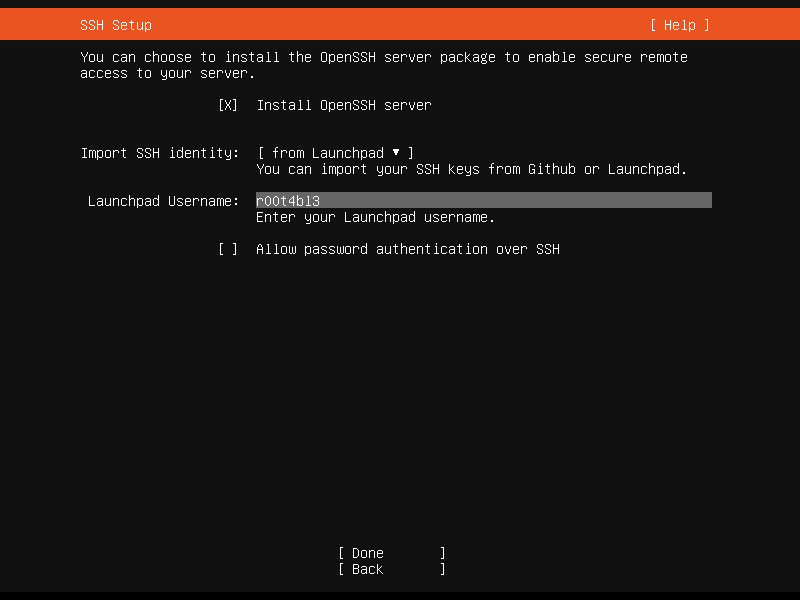The width and height of the screenshot is (800, 600).
Task: Enable Allow password authentication over SSH checkbox
Action: pyautogui.click(x=228, y=249)
